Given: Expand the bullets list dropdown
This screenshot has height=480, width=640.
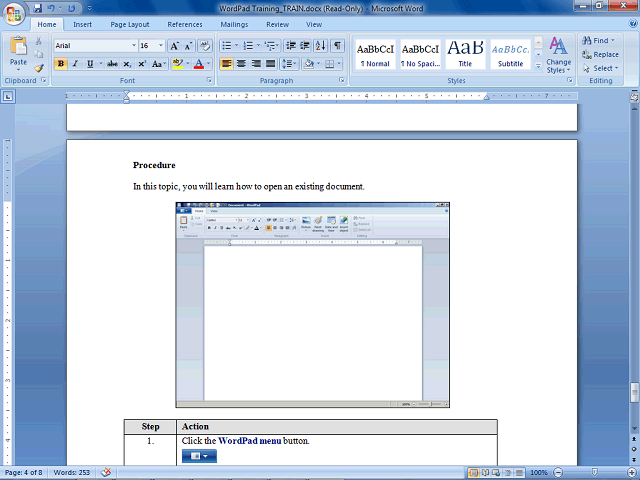Looking at the screenshot, I should tap(236, 45).
